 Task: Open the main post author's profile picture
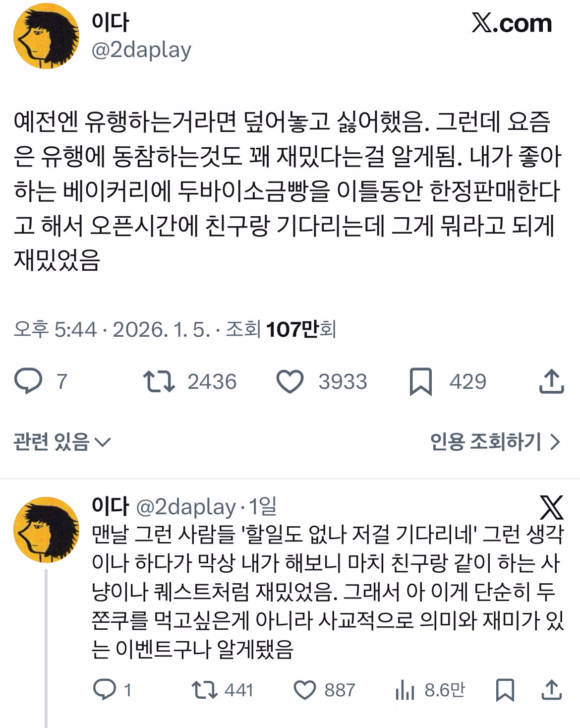(x=46, y=36)
